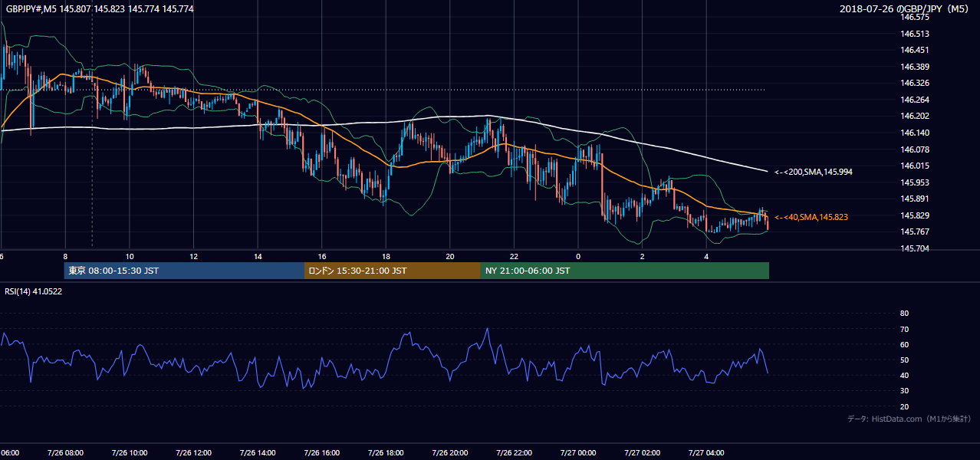Viewport: 980px width, 460px height.
Task: Click RSI scale value 30
Action: tap(904, 391)
